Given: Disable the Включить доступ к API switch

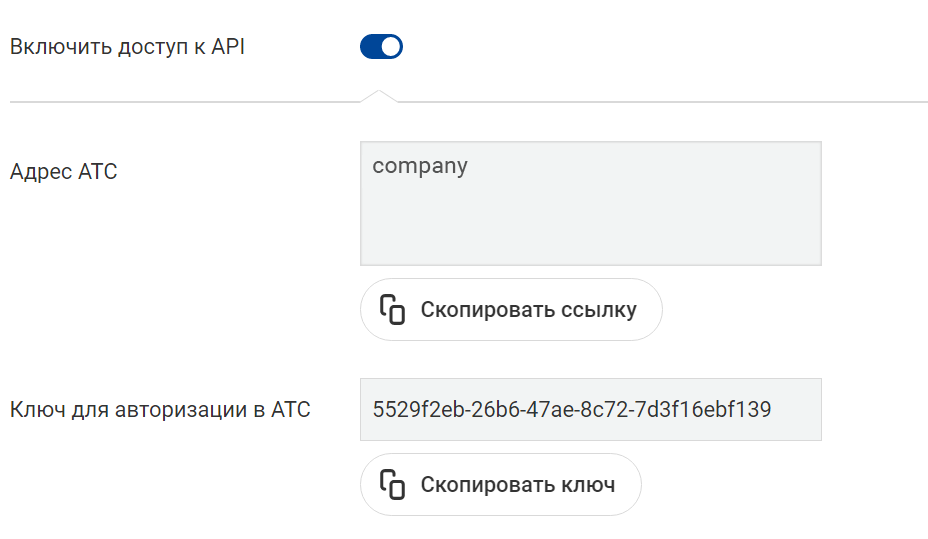Looking at the screenshot, I should [381, 47].
